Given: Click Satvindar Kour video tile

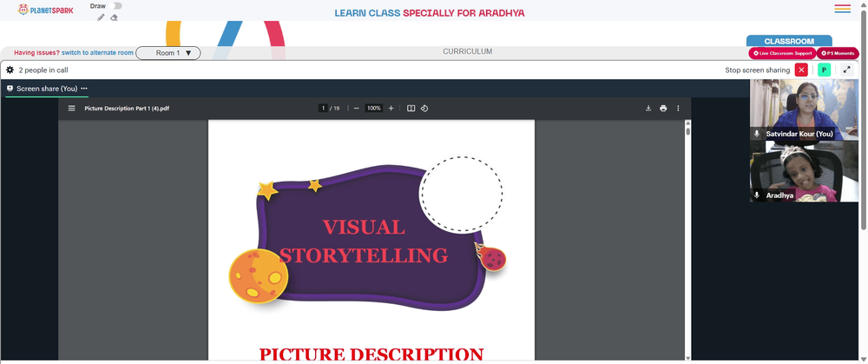Looking at the screenshot, I should [805, 109].
